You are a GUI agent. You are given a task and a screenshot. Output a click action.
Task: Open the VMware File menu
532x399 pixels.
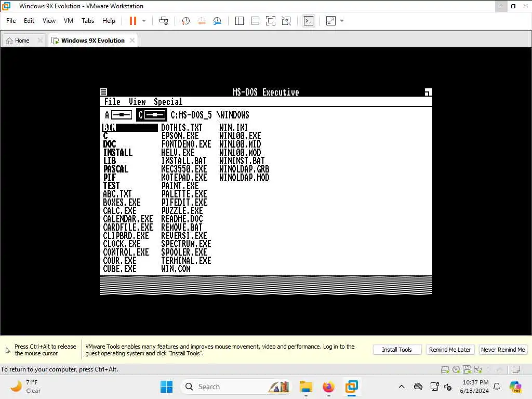click(x=11, y=21)
